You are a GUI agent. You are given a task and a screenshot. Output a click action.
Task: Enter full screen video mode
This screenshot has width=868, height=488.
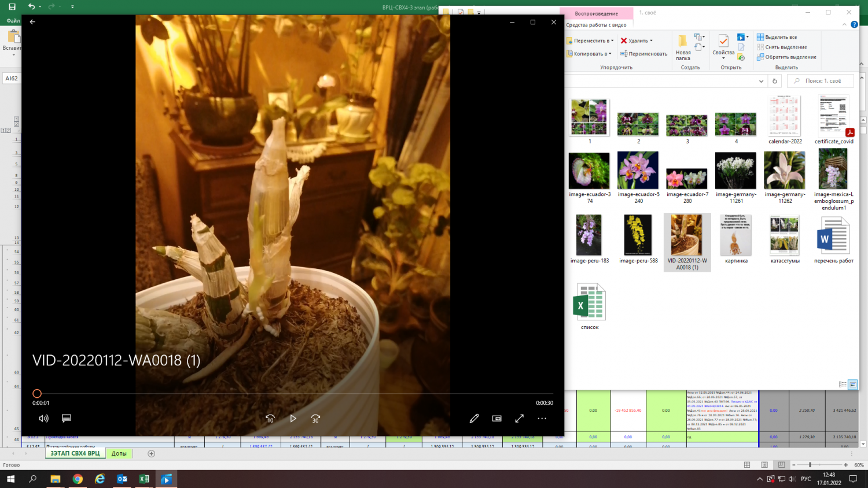(519, 418)
